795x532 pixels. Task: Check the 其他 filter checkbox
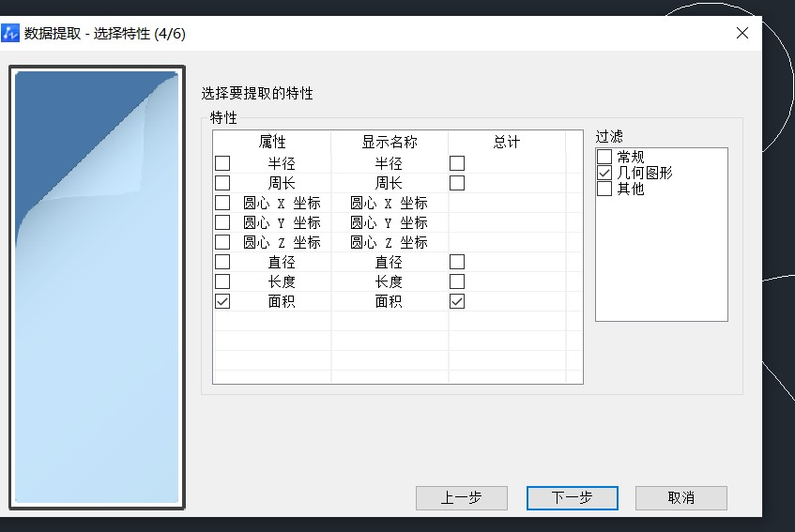click(x=604, y=189)
